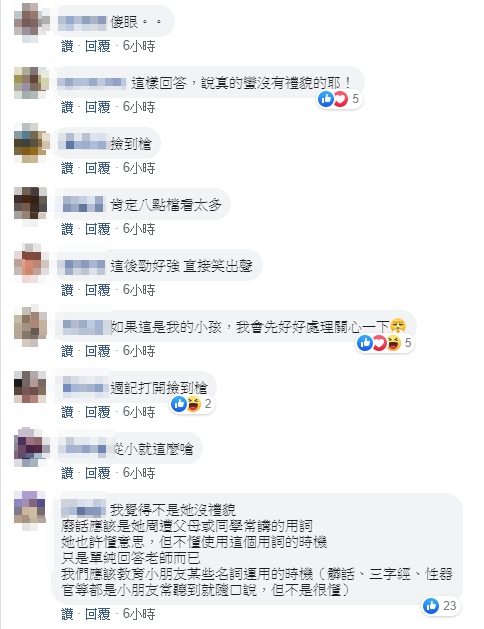
Task: Open avatar of 撿到槍 commenter
Action: pyautogui.click(x=31, y=143)
